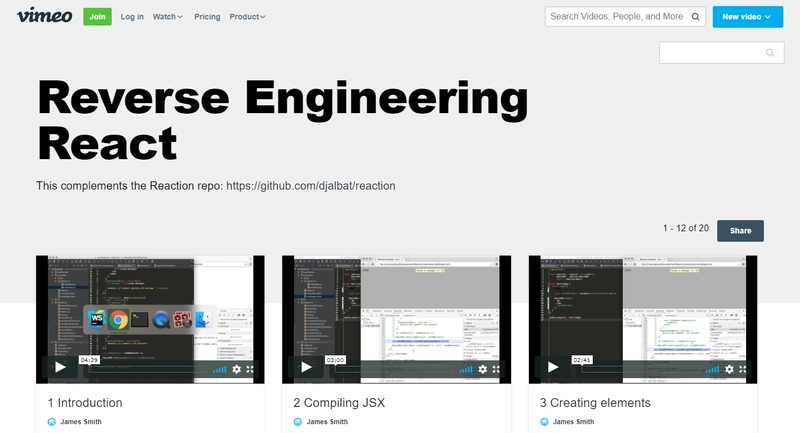This screenshot has height=433, width=800.
Task: Open the github.com/djalbat/reaction link
Action: tap(311, 186)
